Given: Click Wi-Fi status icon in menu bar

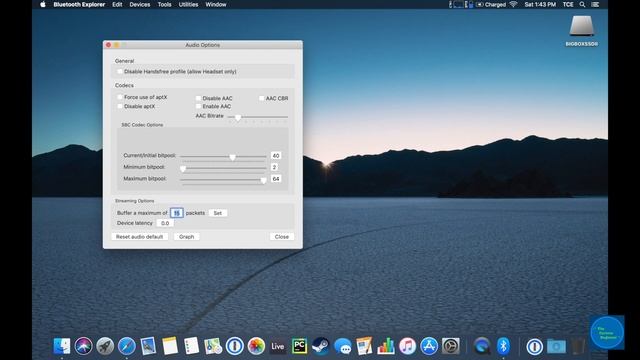Looking at the screenshot, I should click(513, 4).
